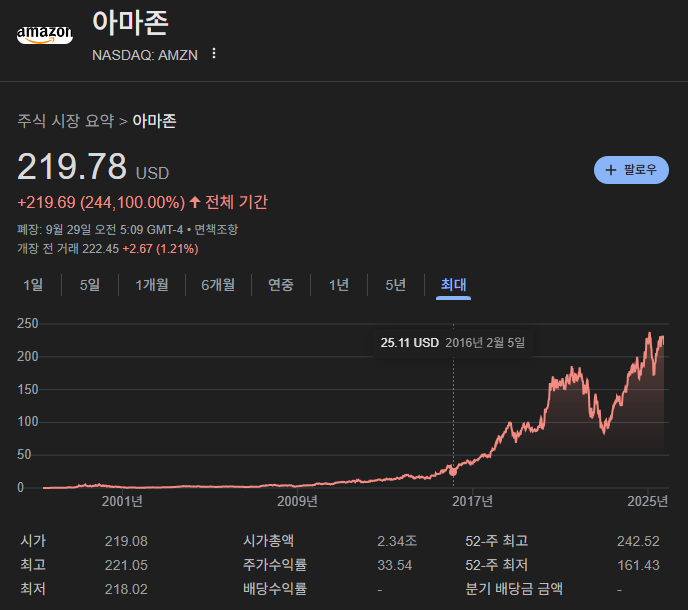
Task: Click the 면책조항 disclaimer link
Action: tap(216, 230)
